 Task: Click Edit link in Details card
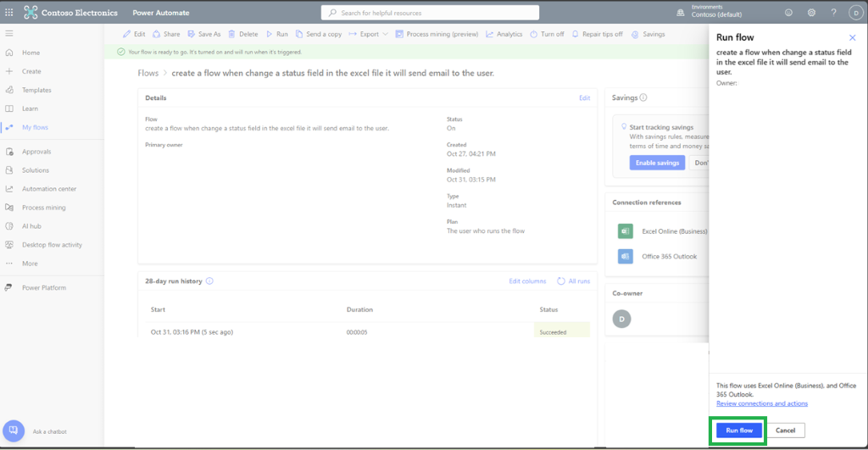pos(585,98)
